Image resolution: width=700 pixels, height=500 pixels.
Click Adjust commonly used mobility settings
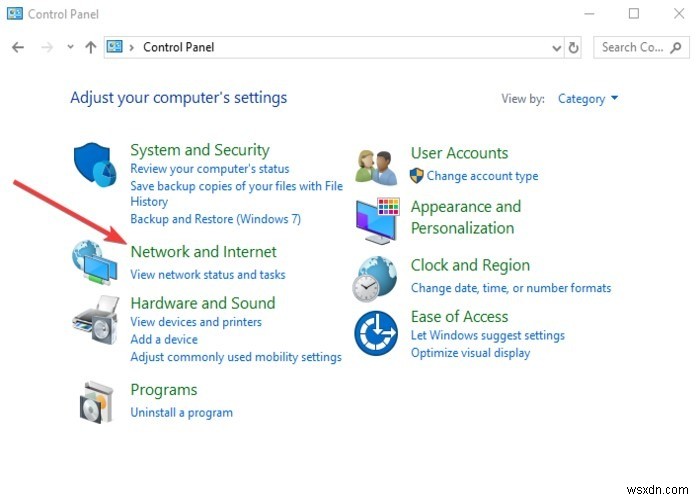tap(236, 357)
